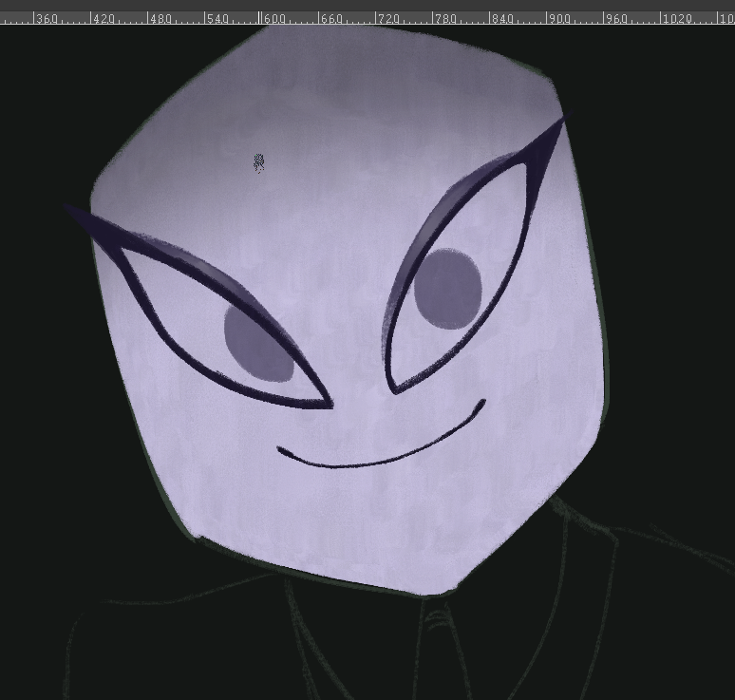This screenshot has width=735, height=700.
Task: Click the 540 mark on the horizontal ruler
Action: point(218,19)
